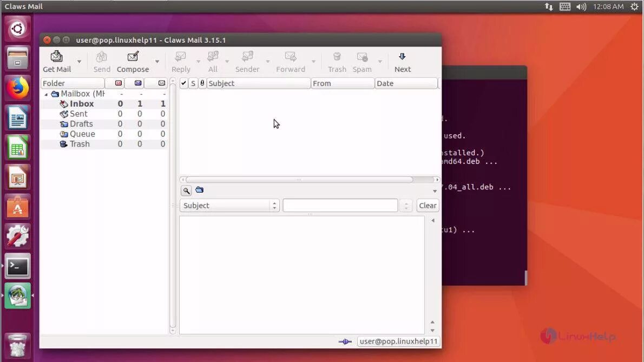Open the Spam dropdown arrow

[x=380, y=62]
